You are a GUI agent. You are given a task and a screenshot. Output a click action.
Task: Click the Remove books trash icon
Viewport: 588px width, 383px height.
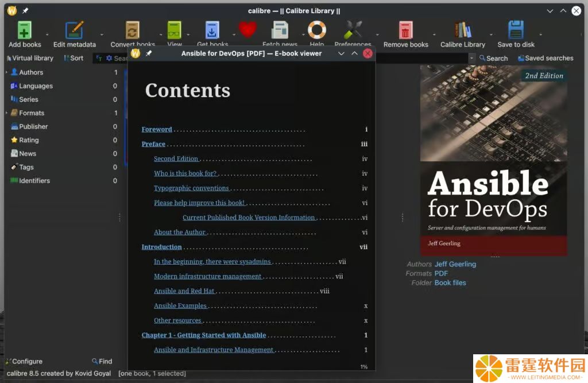click(x=405, y=30)
